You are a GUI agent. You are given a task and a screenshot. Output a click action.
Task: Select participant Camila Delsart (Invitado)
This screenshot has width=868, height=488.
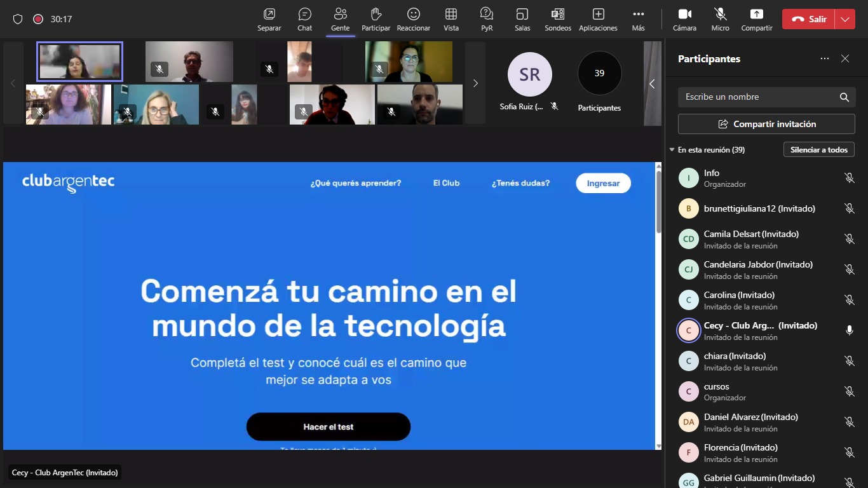[766, 239]
